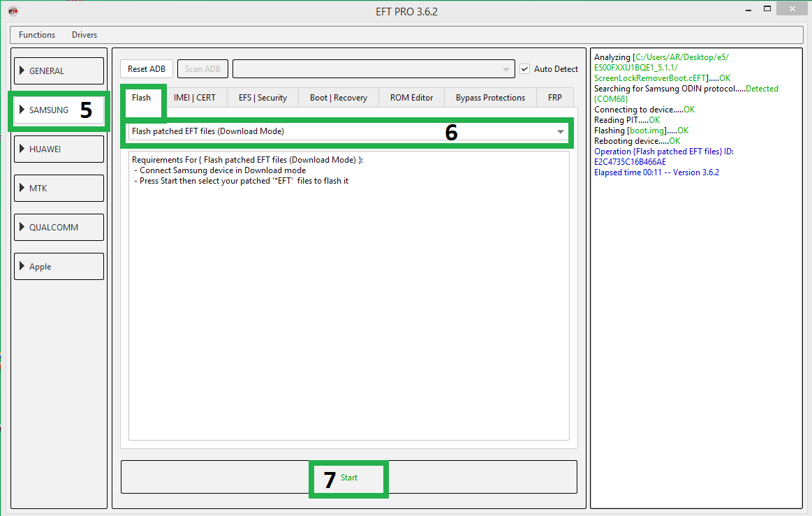Click the Reset ADB button

(147, 69)
